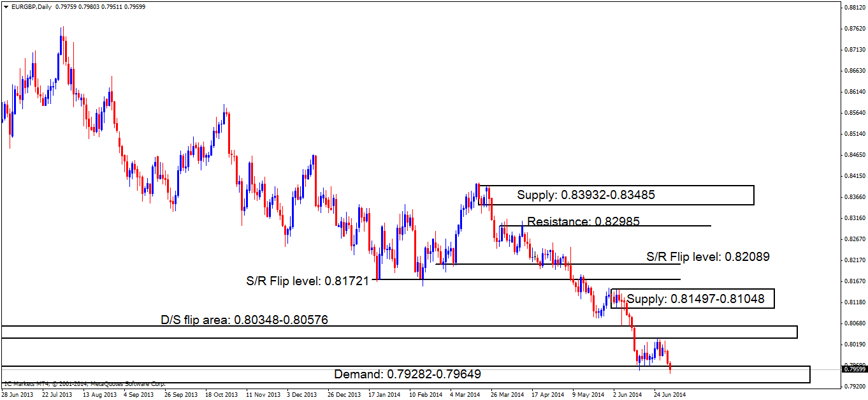The height and width of the screenshot is (400, 868).
Task: Click the 0.88120 price axis label
Action: [x=854, y=8]
